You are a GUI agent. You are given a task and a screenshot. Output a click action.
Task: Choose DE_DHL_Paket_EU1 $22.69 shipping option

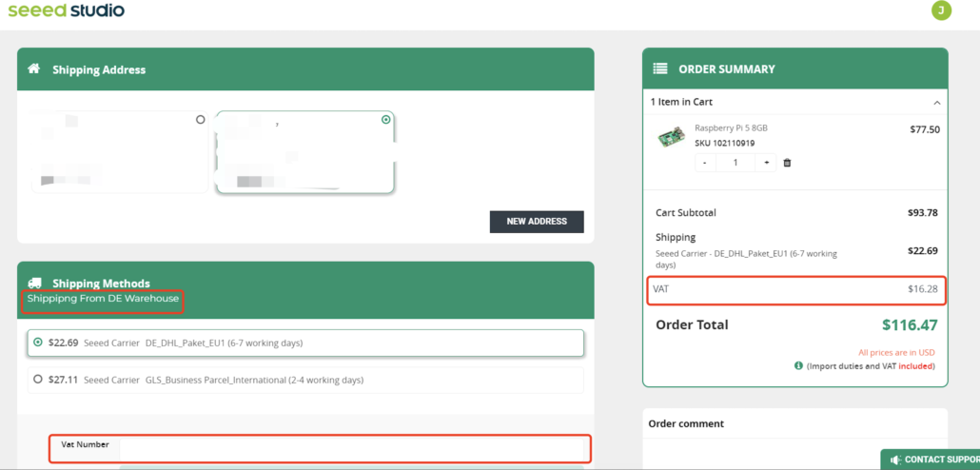tap(38, 343)
